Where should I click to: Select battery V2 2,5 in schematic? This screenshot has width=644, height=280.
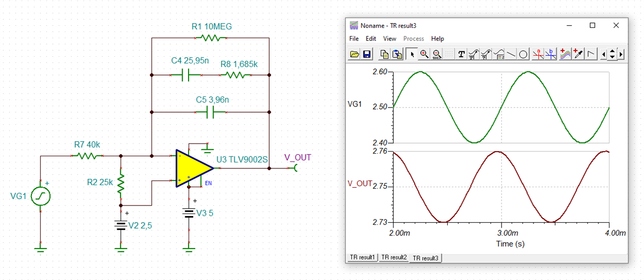point(121,225)
